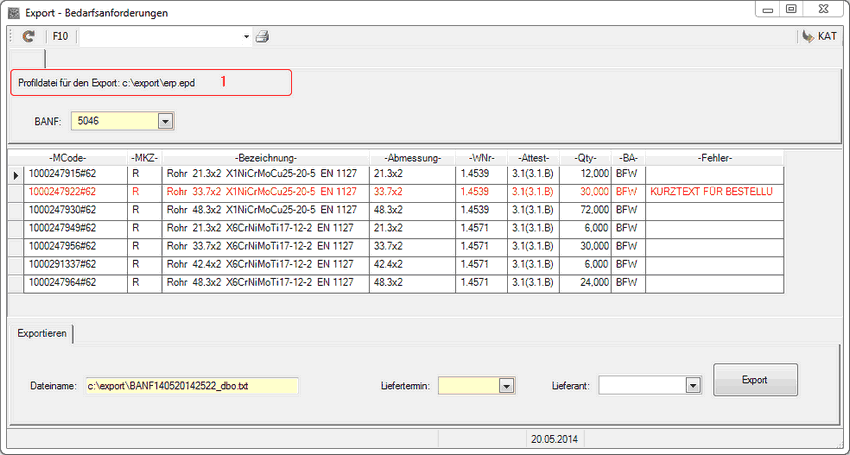Select the Exportieren tab
The image size is (850, 455).
[x=42, y=333]
